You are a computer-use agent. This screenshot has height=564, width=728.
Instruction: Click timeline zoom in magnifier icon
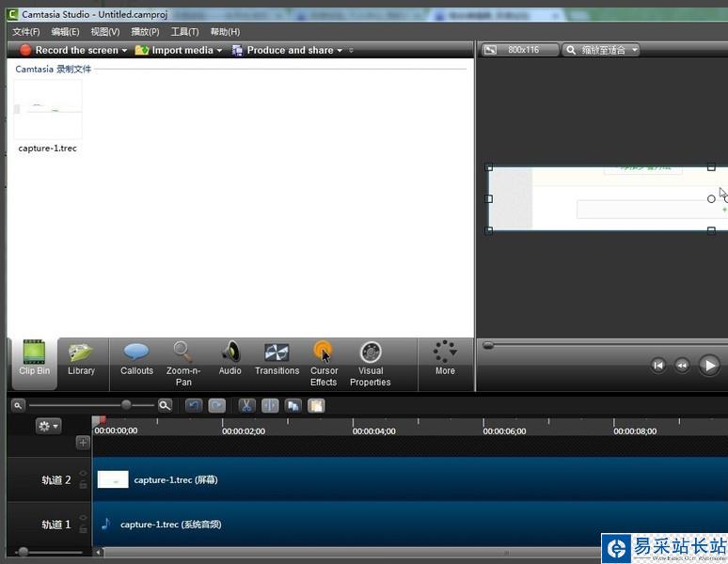tap(165, 406)
